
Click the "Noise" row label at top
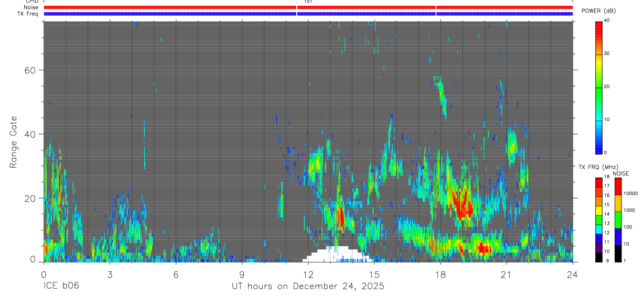coord(30,7)
